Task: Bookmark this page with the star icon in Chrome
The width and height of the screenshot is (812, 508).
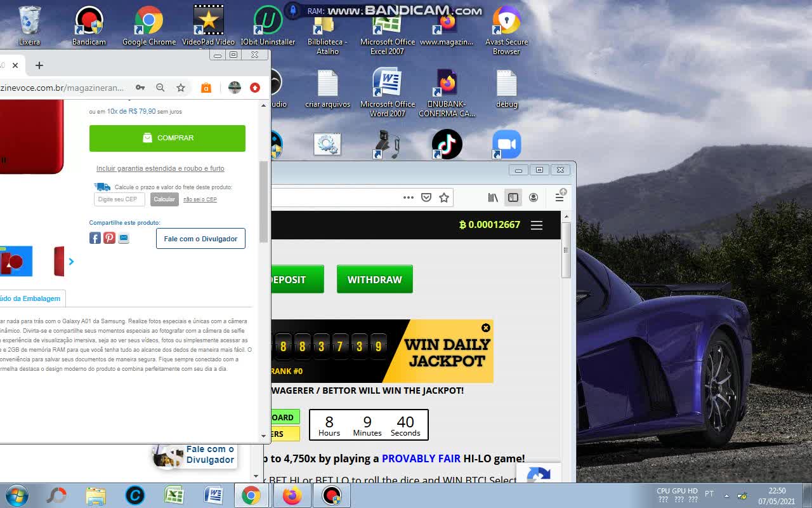Action: [x=181, y=88]
